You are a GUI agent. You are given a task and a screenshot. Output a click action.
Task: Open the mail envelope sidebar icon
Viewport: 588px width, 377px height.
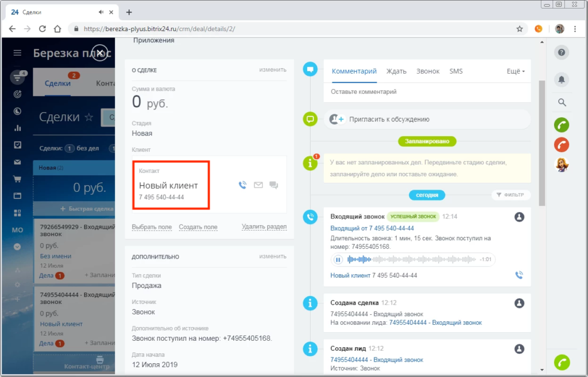(17, 162)
